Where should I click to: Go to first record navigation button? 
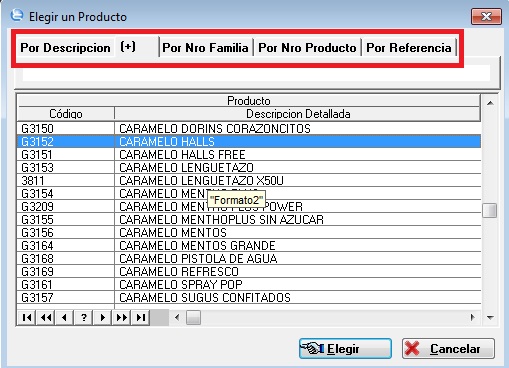(27, 317)
